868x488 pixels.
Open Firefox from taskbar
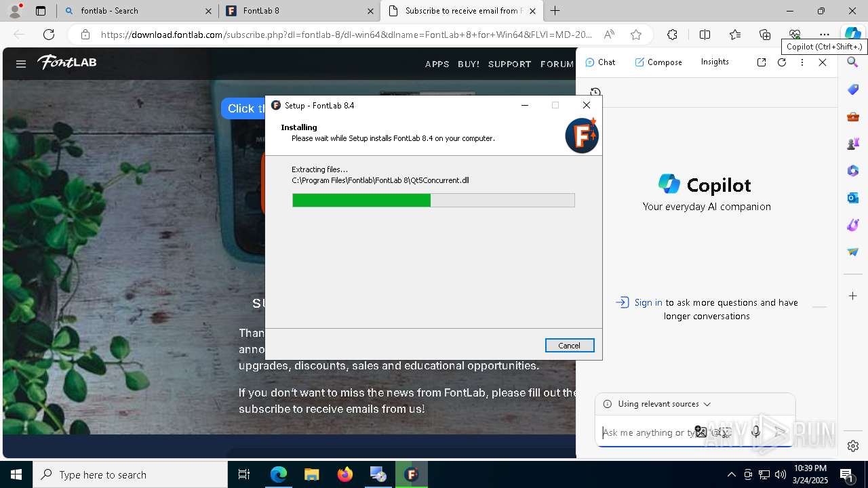[345, 474]
